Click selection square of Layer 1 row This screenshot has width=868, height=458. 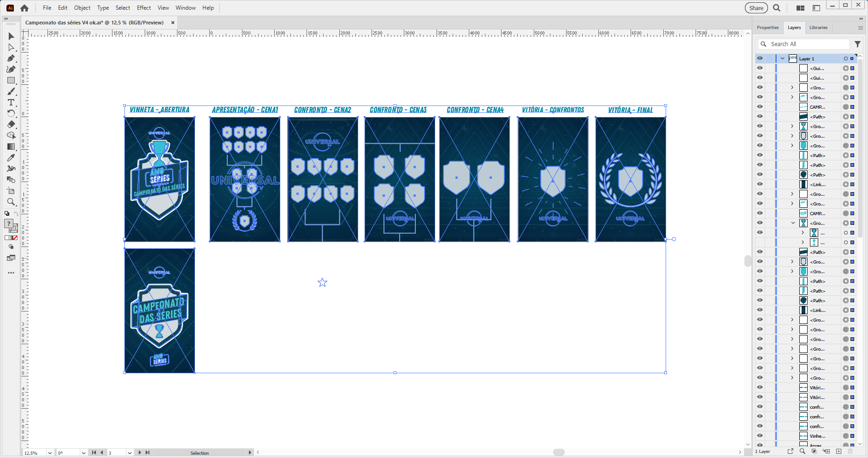coord(852,59)
